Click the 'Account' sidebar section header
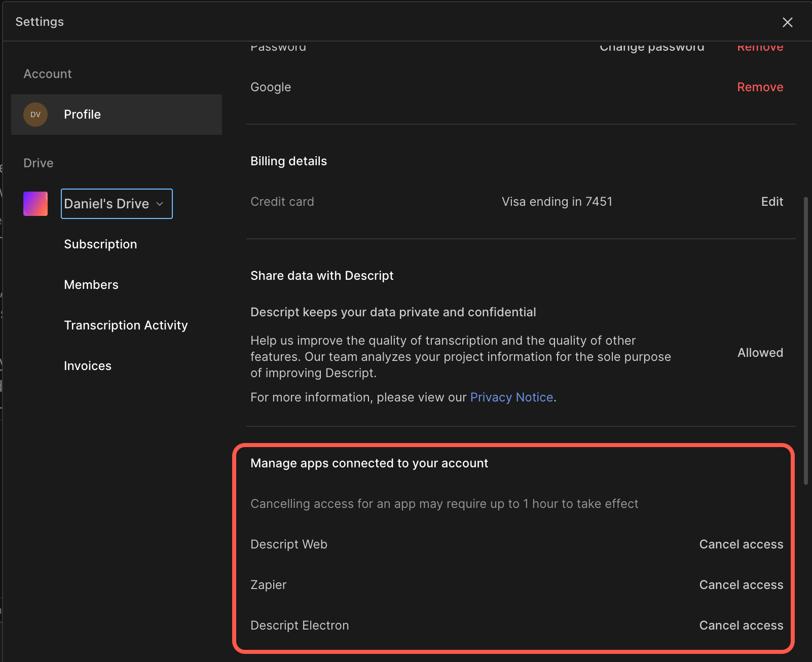Screen dimensions: 812x662 (48, 74)
